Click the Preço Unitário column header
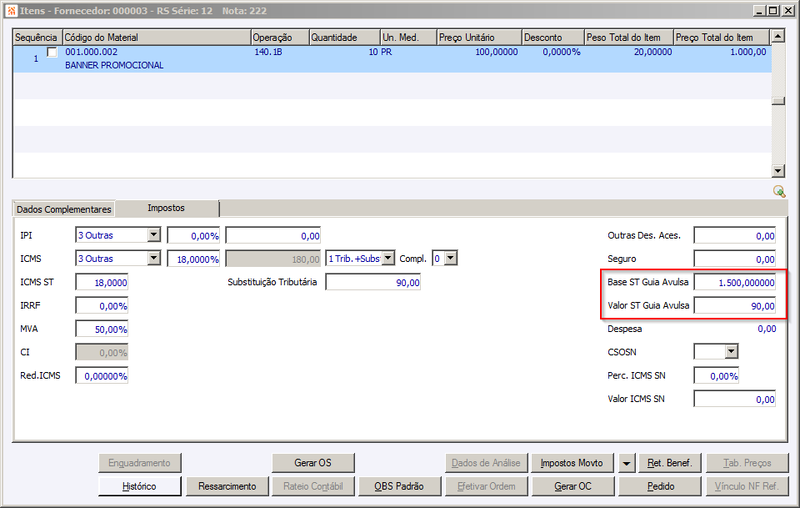Screen dimensions: 800x508 (479, 37)
